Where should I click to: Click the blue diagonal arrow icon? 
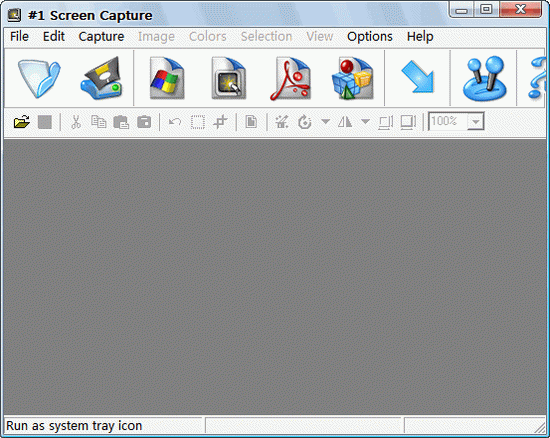418,77
